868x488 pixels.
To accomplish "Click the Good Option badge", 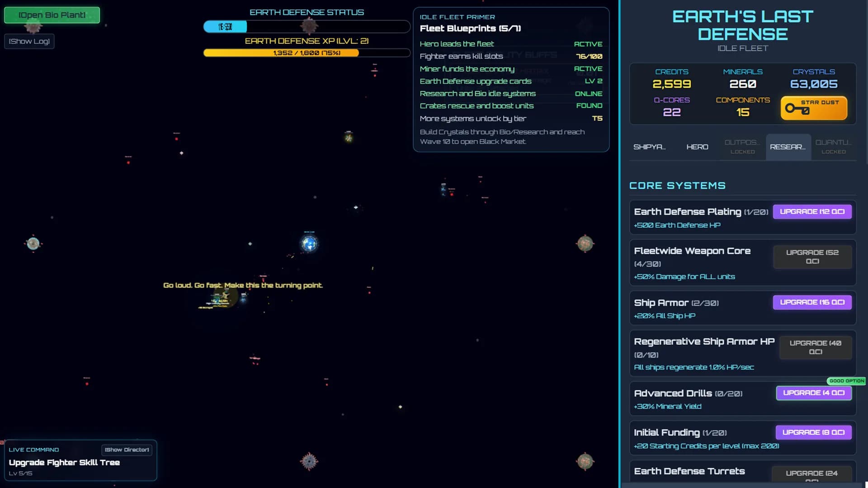I will click(x=846, y=381).
